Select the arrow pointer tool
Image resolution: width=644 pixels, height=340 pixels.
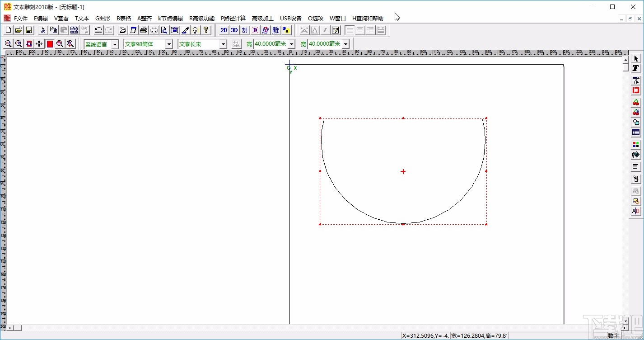click(636, 59)
